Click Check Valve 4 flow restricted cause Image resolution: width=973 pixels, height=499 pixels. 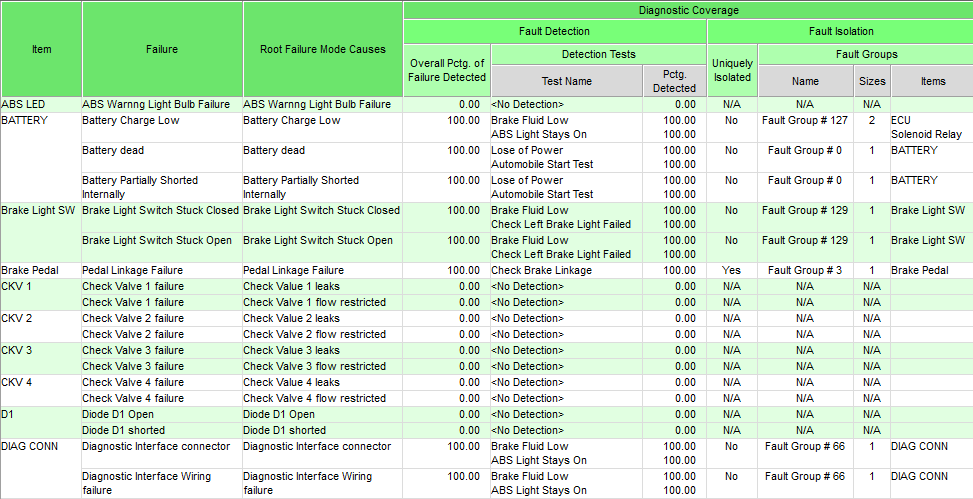coord(314,398)
